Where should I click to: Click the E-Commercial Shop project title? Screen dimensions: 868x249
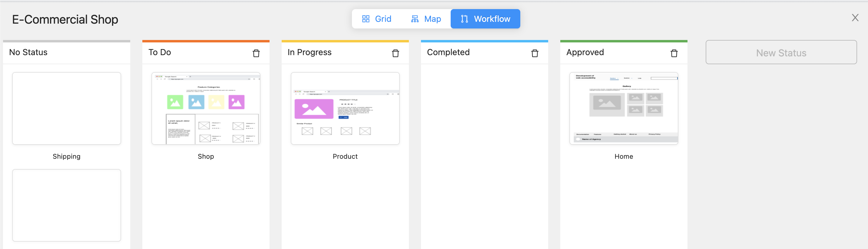click(x=65, y=20)
